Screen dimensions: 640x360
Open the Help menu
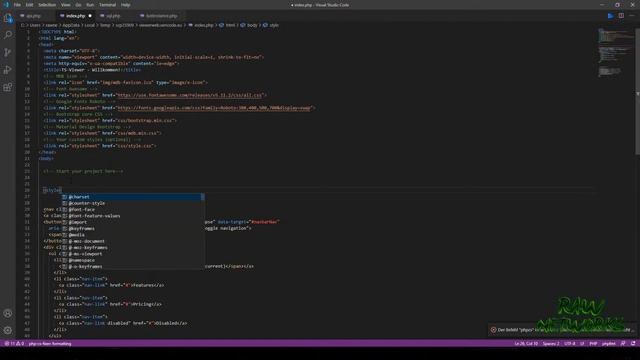(x=125, y=5)
